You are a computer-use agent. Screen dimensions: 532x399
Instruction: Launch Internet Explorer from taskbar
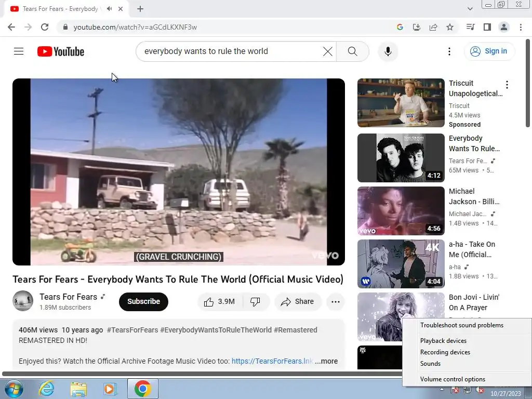point(46,389)
